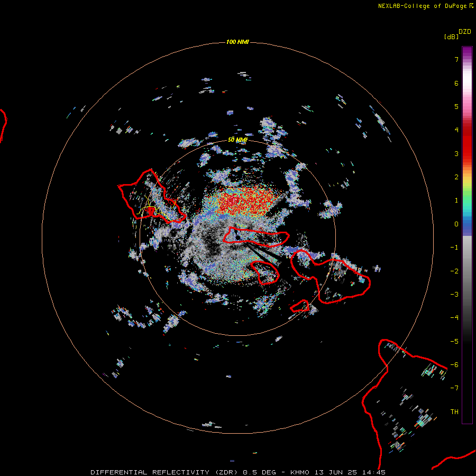The width and height of the screenshot is (476, 476).
Task: Click the Differential Reflectivity KHMO caption text
Action: click(238, 472)
